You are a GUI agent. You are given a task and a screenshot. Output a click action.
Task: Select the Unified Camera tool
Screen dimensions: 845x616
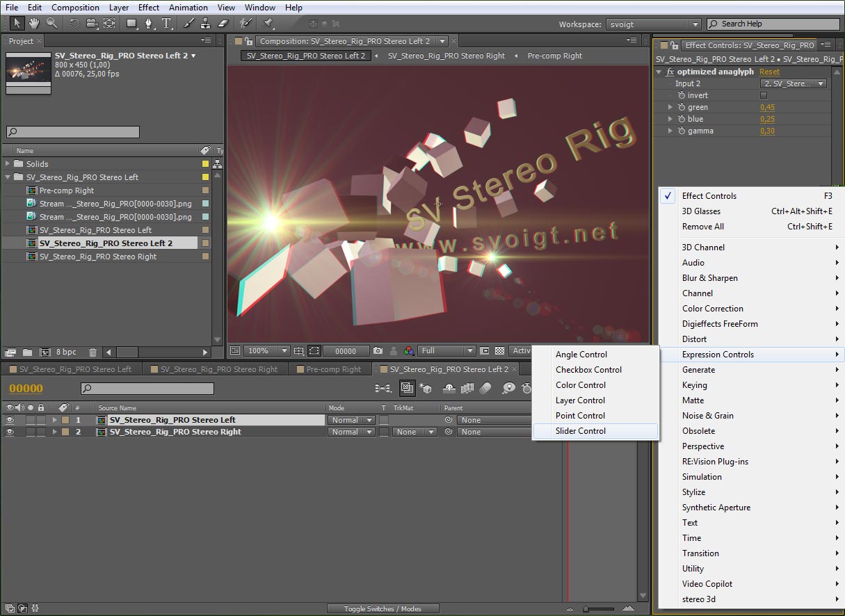(x=92, y=23)
